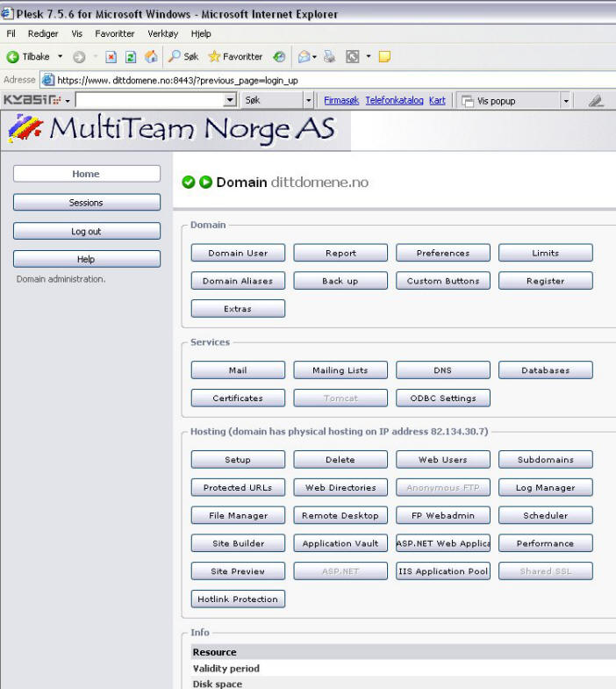Image resolution: width=616 pixels, height=689 pixels.
Task: Open the Favoritter star button
Action: (235, 57)
